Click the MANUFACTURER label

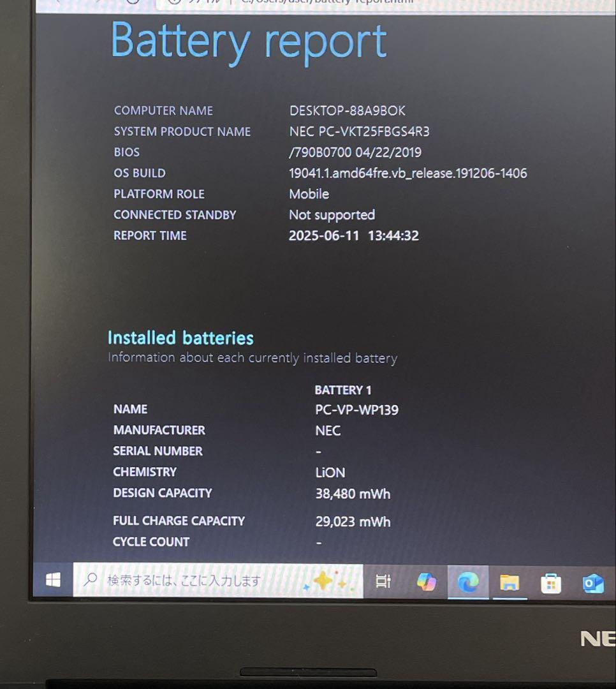point(159,430)
